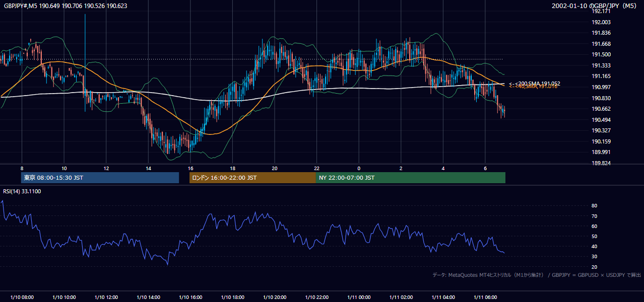
Task: Click hour label 10 under price chart
Action: click(64, 168)
